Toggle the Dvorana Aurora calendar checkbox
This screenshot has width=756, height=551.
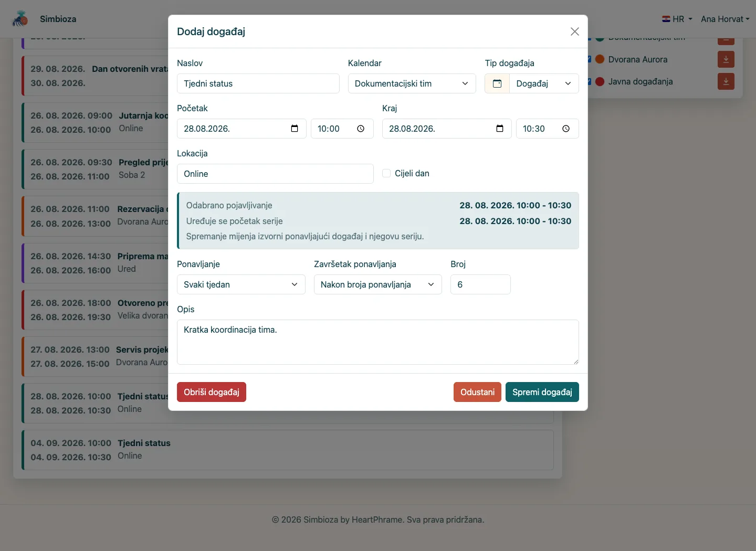pyautogui.click(x=590, y=59)
